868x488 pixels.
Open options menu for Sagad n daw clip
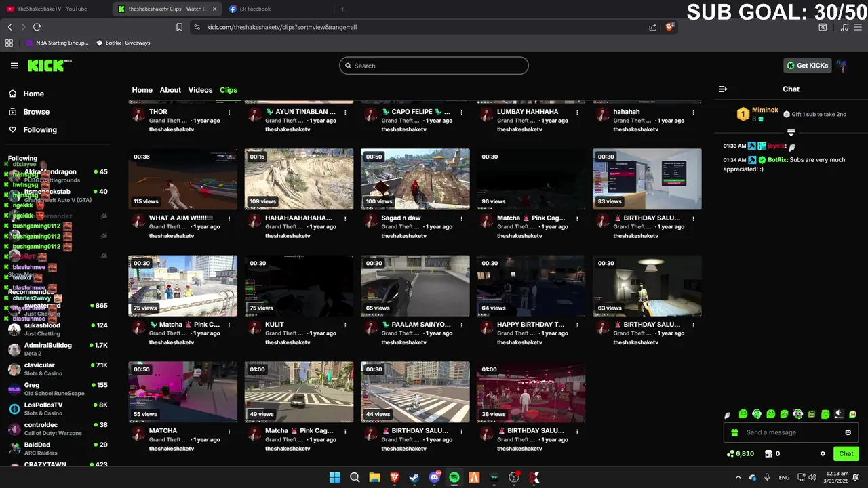(461, 219)
